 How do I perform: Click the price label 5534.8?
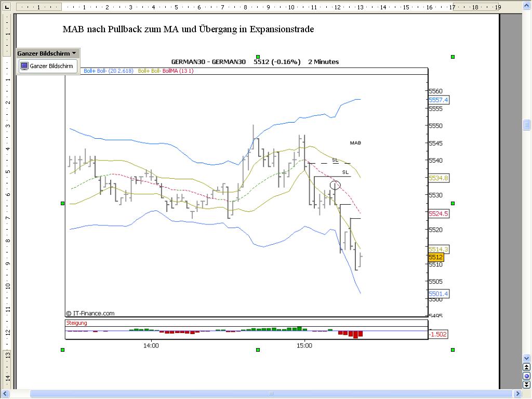(x=438, y=178)
